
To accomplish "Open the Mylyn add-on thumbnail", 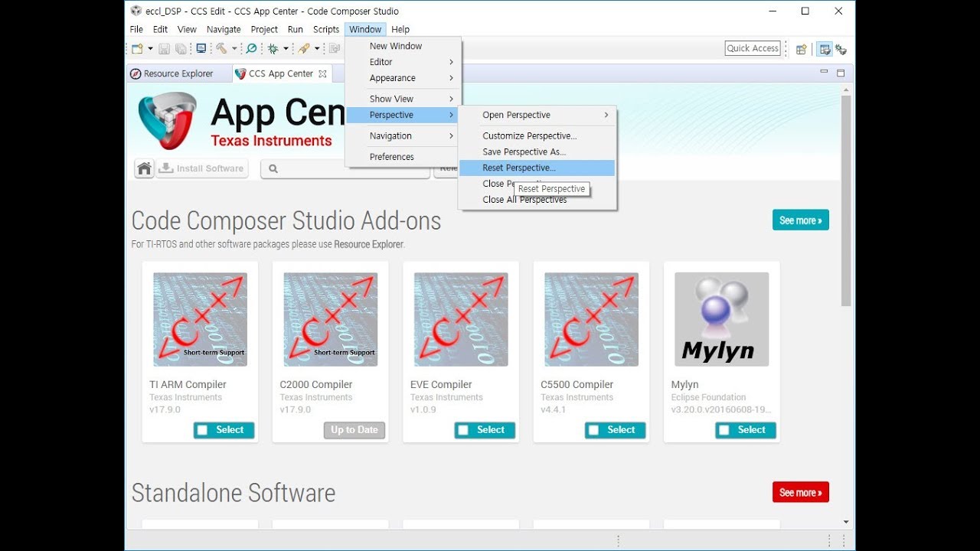I will click(721, 319).
